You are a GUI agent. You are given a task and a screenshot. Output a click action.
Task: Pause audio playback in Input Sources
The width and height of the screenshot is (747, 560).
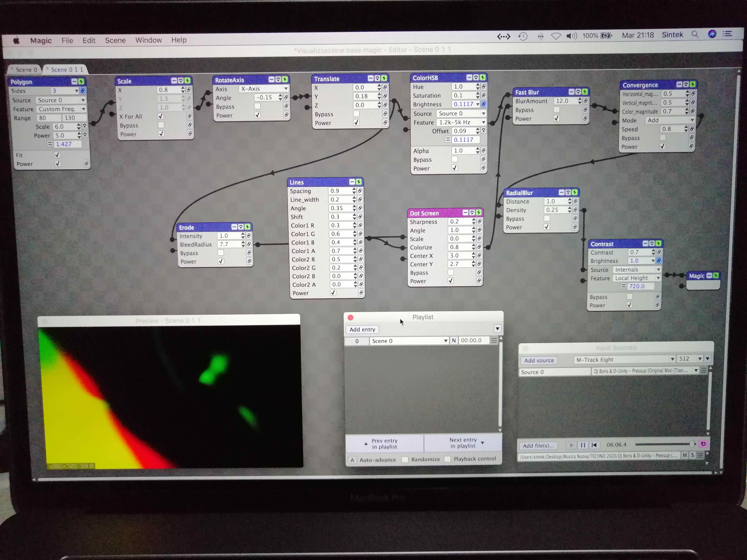pyautogui.click(x=583, y=445)
